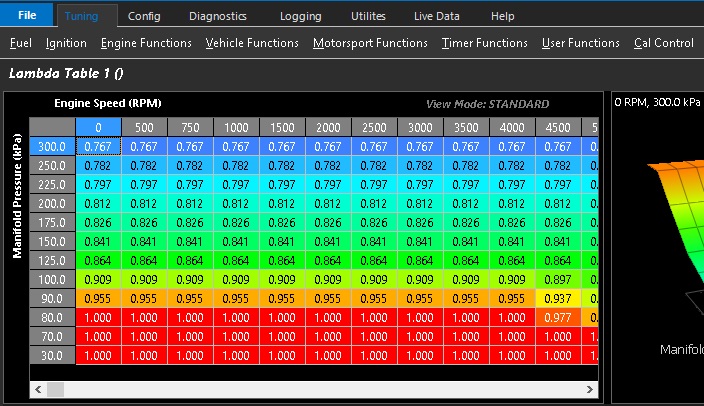Click cell 0.797 at 2000 RPM, 225.0 kPa
The height and width of the screenshot is (406, 704).
328,185
